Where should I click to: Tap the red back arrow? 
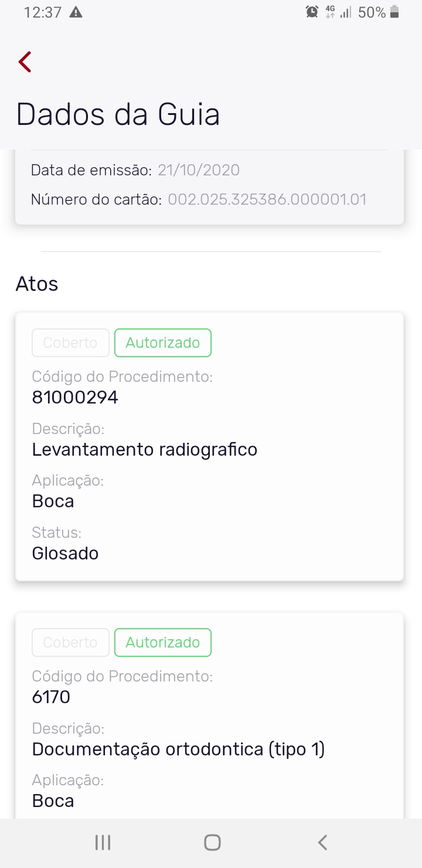25,62
